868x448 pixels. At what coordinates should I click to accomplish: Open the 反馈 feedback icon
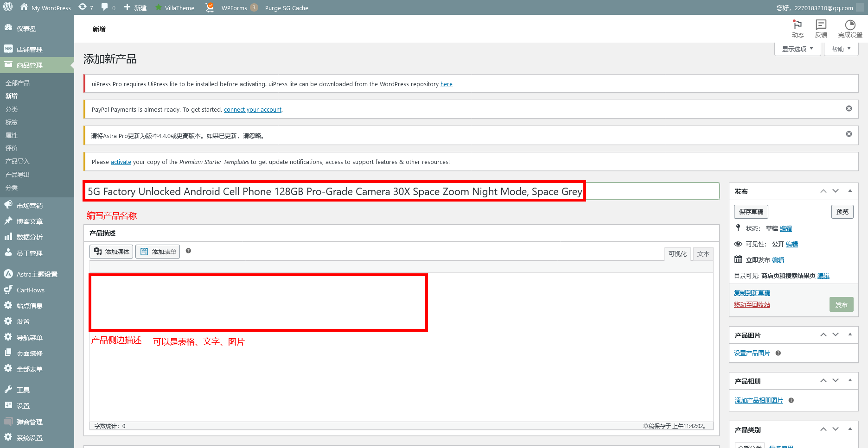821,29
